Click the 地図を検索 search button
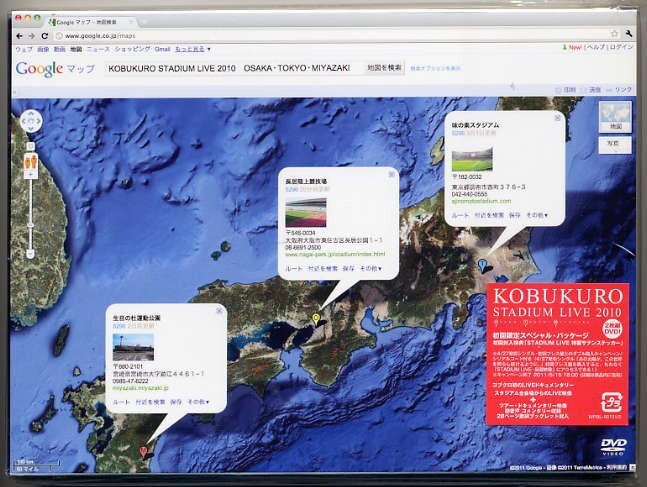The height and width of the screenshot is (487, 647). (x=384, y=68)
